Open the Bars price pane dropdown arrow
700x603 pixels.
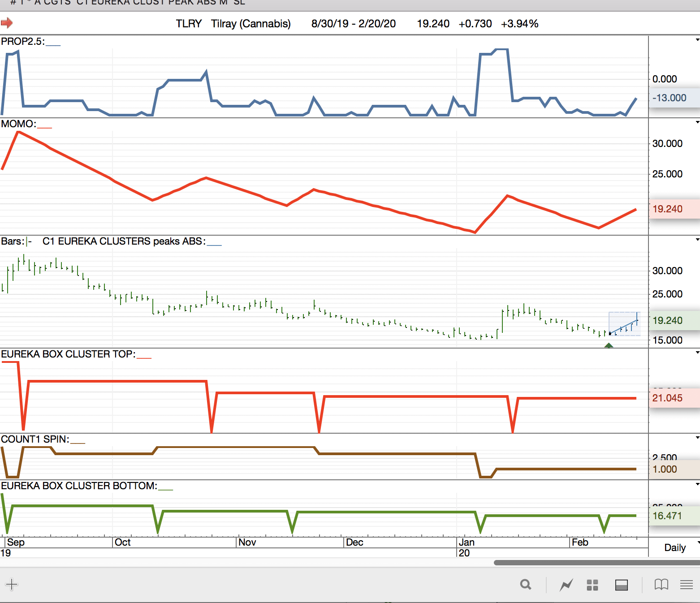pyautogui.click(x=697, y=240)
